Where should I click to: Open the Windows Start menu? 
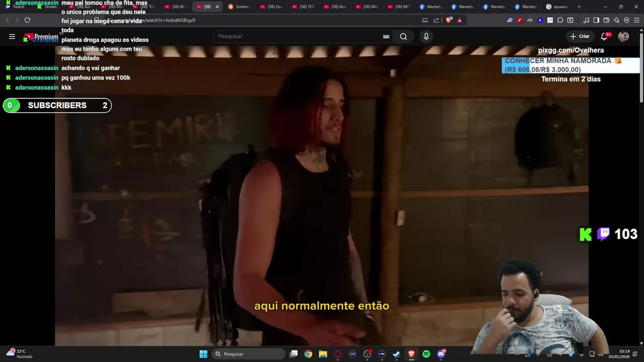(203, 354)
